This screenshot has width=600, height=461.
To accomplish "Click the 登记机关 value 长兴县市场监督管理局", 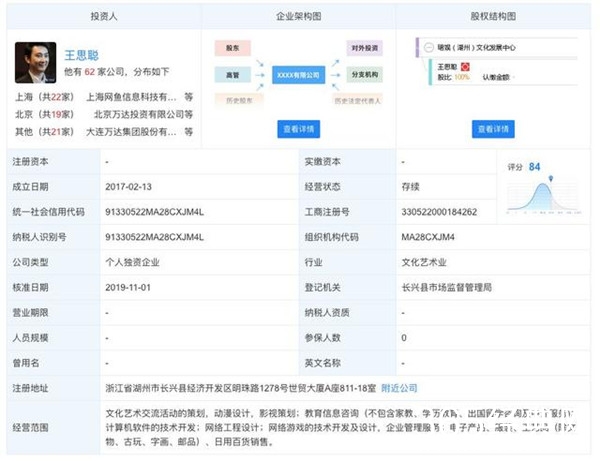I will pos(447,287).
